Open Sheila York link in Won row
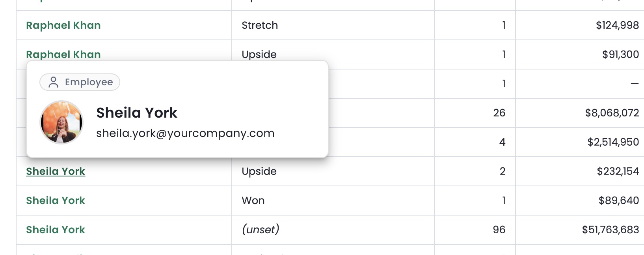The height and width of the screenshot is (255, 644). tap(56, 201)
